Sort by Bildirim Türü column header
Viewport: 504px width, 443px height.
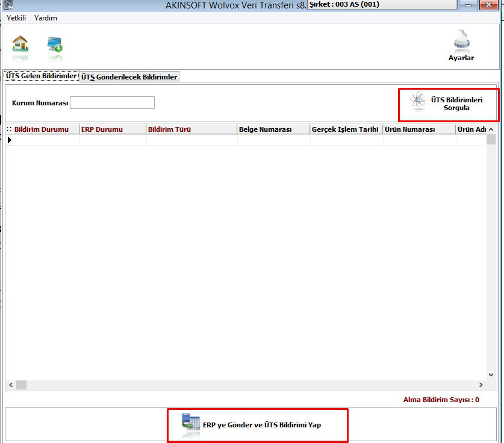[192, 129]
